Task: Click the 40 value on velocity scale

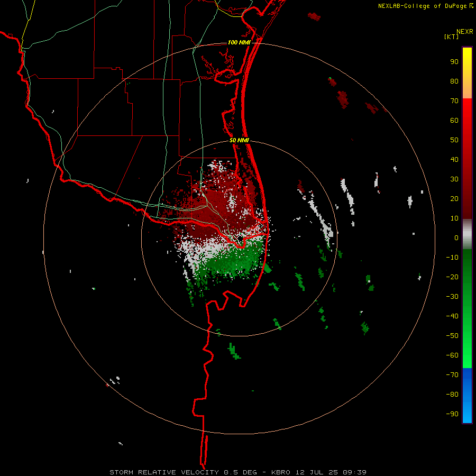Action: click(454, 159)
